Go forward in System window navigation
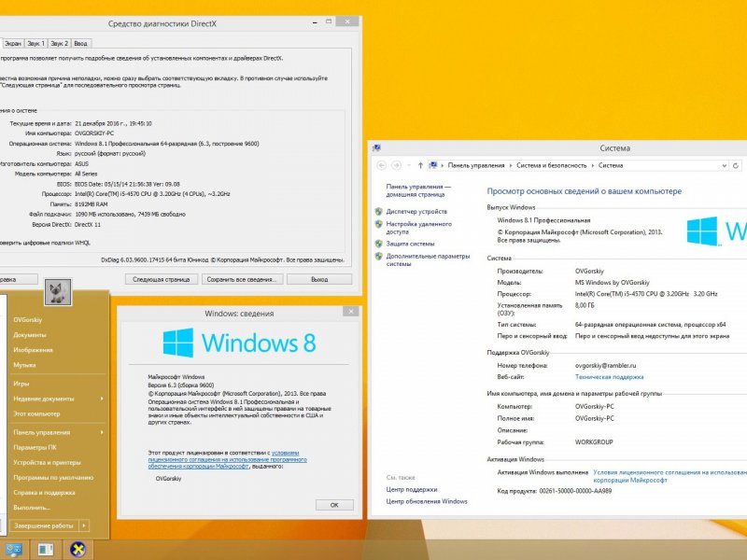 [x=396, y=165]
